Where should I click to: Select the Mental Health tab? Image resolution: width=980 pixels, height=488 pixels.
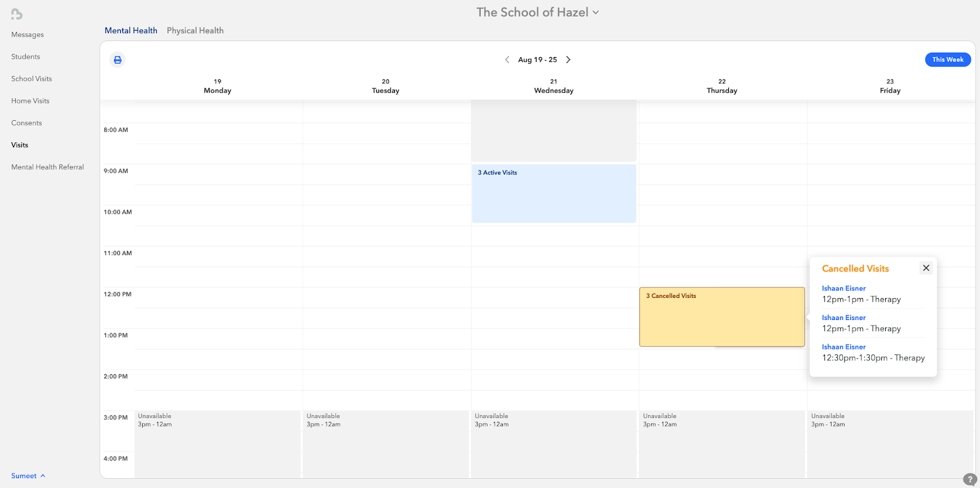coord(131,31)
